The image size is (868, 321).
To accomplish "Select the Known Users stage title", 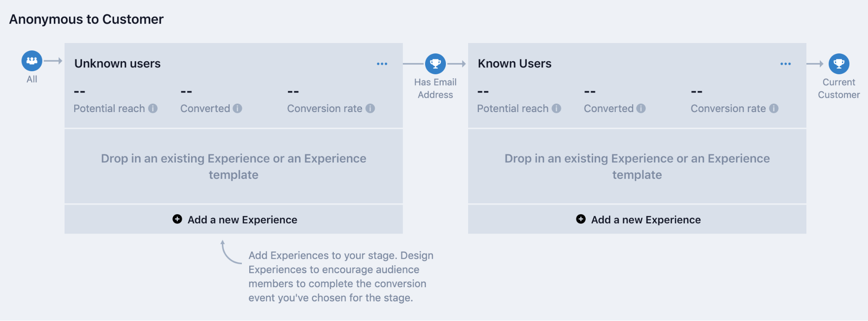I will click(x=515, y=63).
